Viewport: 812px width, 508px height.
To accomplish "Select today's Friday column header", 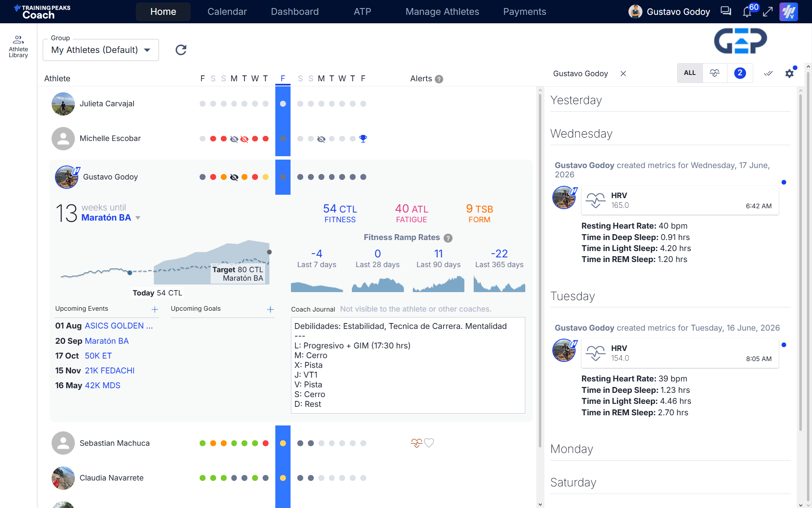I will [x=283, y=79].
